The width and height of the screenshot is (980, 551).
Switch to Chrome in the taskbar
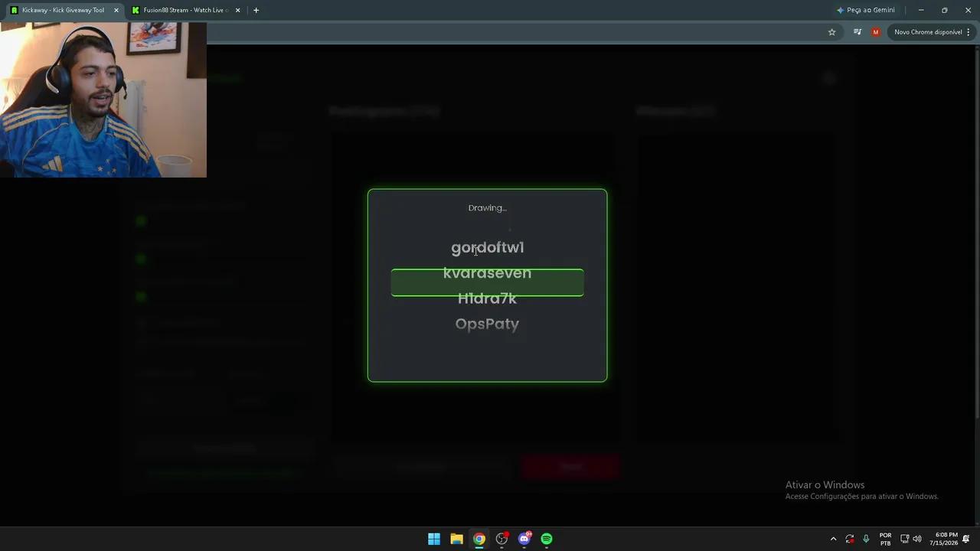tap(479, 539)
